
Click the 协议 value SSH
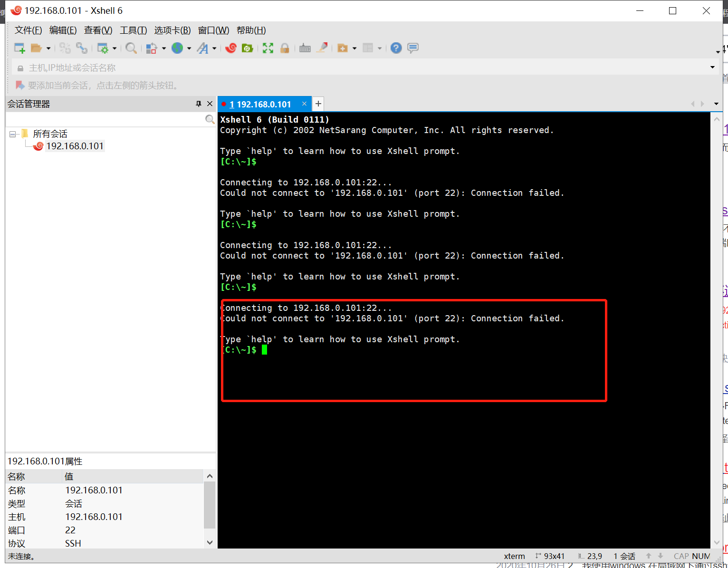click(73, 543)
